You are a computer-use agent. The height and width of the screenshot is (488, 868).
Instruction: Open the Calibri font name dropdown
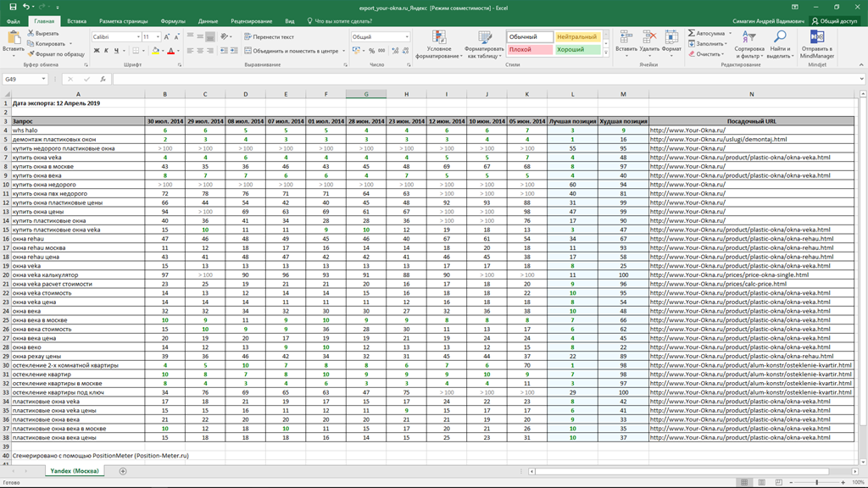click(x=138, y=37)
